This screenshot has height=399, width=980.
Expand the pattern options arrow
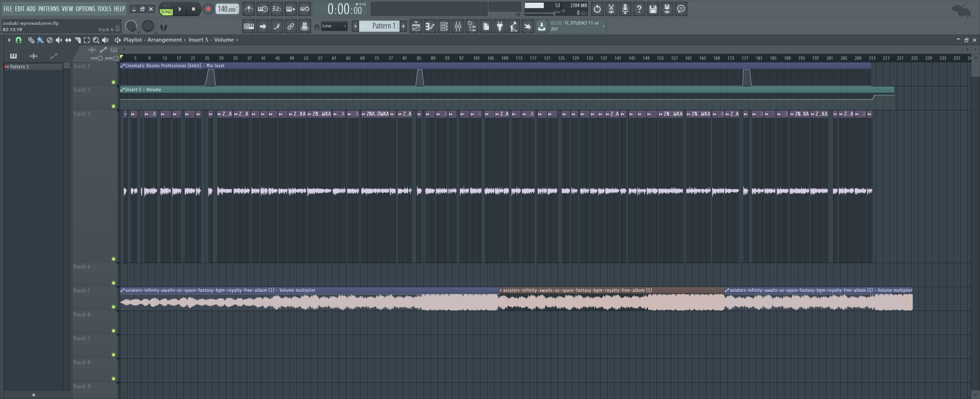point(355,26)
